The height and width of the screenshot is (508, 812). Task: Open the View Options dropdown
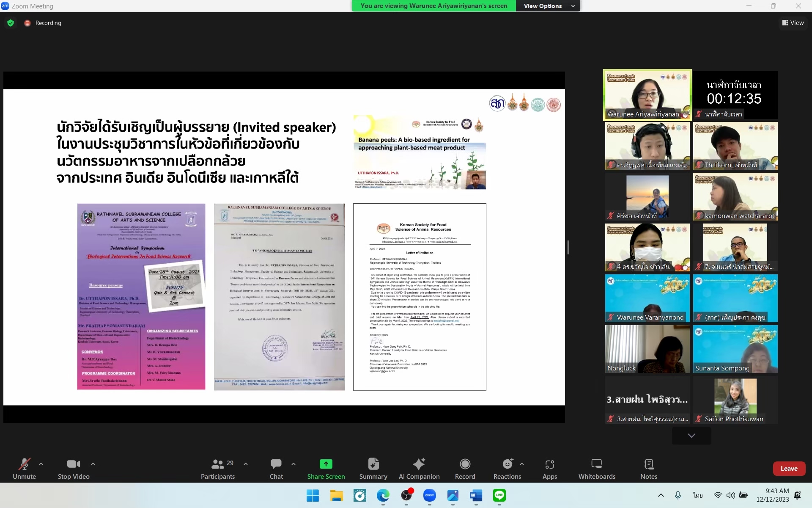(549, 6)
